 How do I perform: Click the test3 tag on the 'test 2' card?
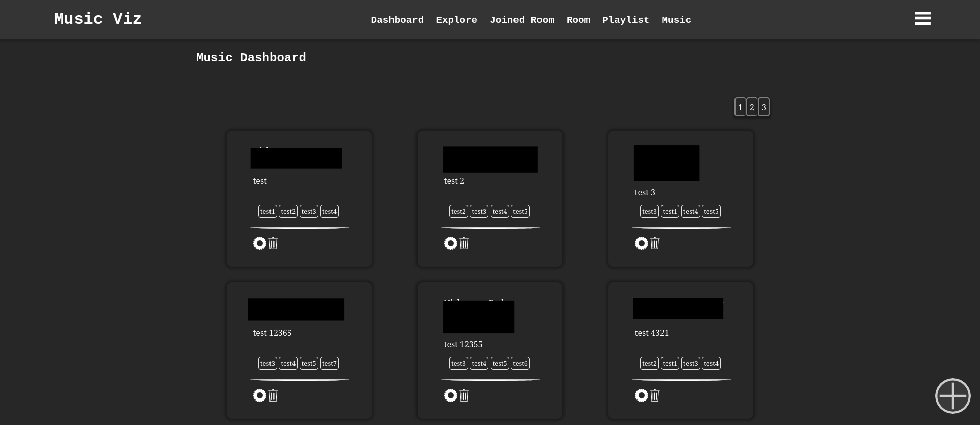pos(479,211)
